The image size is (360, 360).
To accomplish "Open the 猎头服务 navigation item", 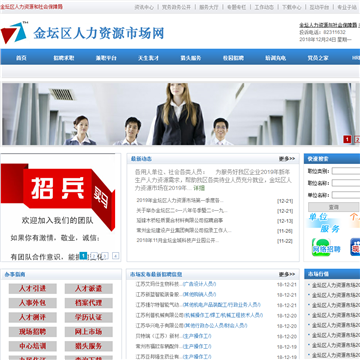I will [x=191, y=58].
